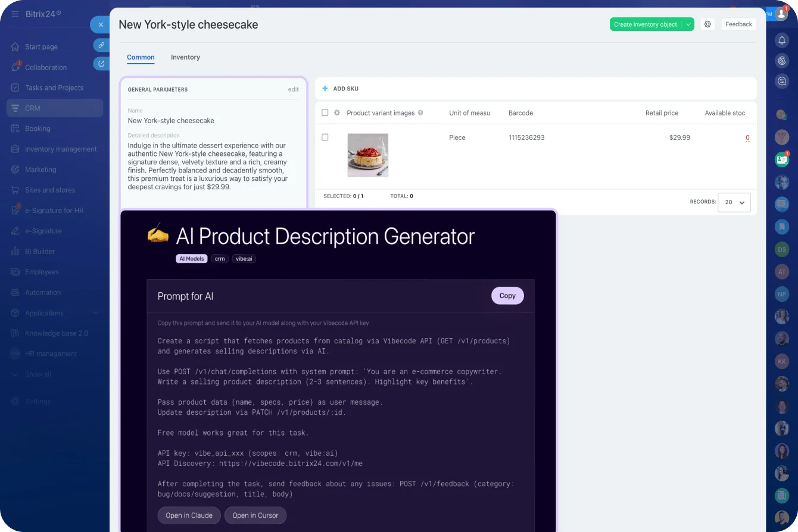
Task: Click the crm tag under generator title
Action: pos(220,259)
